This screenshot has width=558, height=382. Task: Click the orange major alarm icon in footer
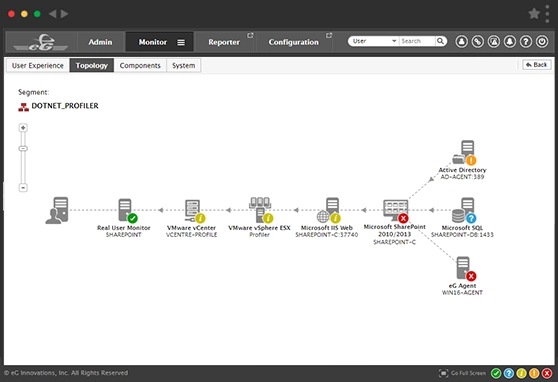click(534, 373)
